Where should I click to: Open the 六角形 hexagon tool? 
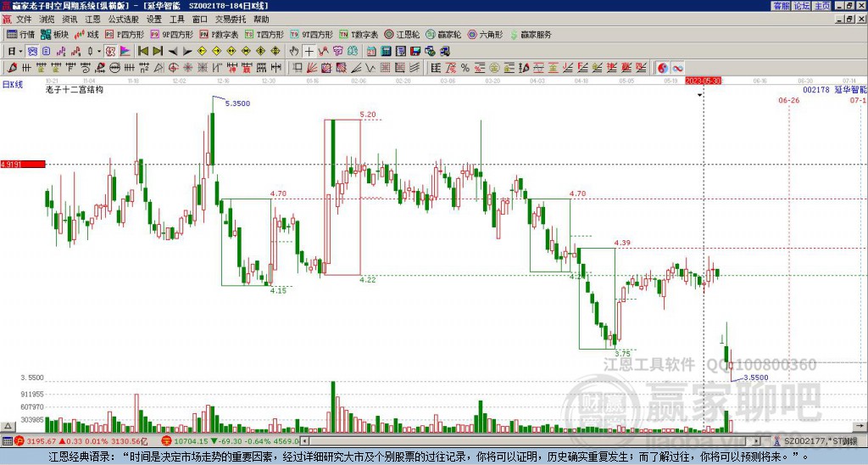(486, 34)
